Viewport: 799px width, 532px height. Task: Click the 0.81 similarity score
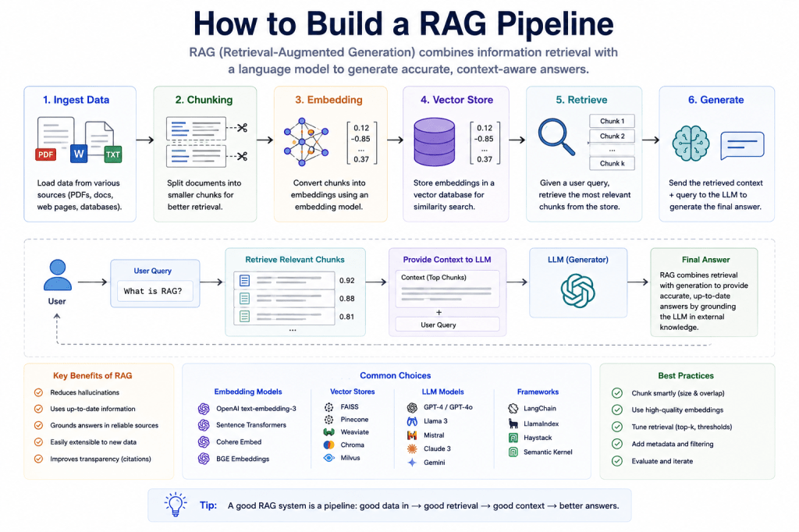point(347,317)
